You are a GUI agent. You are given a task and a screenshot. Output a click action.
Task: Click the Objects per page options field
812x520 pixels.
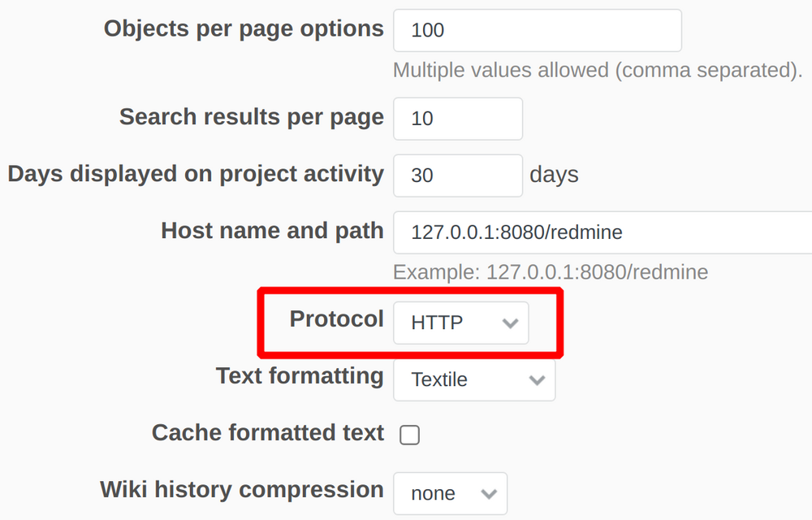click(537, 30)
